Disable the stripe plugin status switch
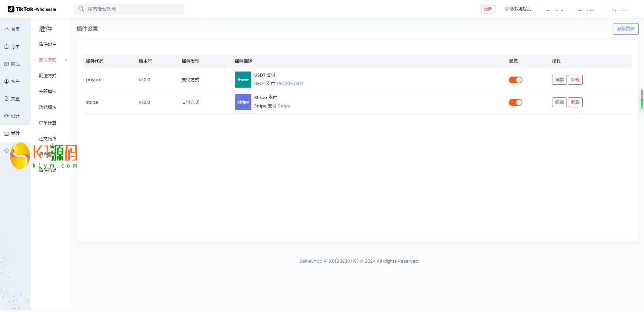The height and width of the screenshot is (312, 644). pos(516,102)
